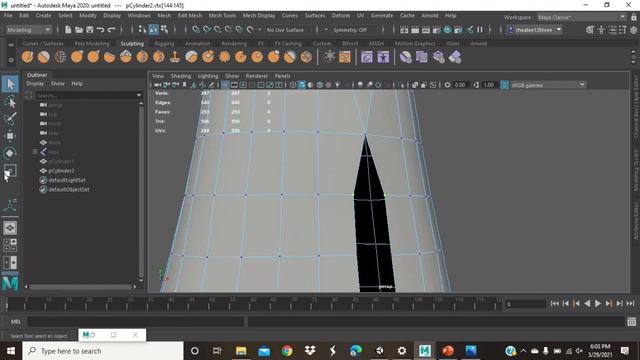Image resolution: width=640 pixels, height=360 pixels.
Task: Activate the Scale tool
Action: [10, 171]
